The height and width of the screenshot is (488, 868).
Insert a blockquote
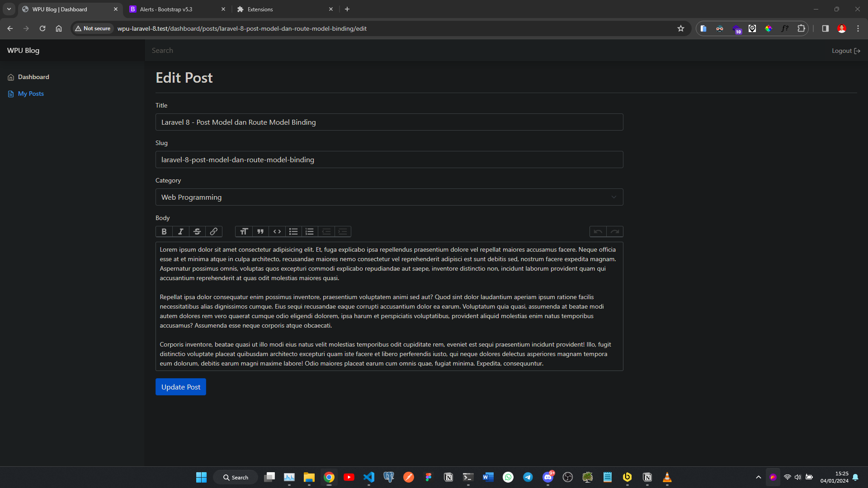point(260,231)
